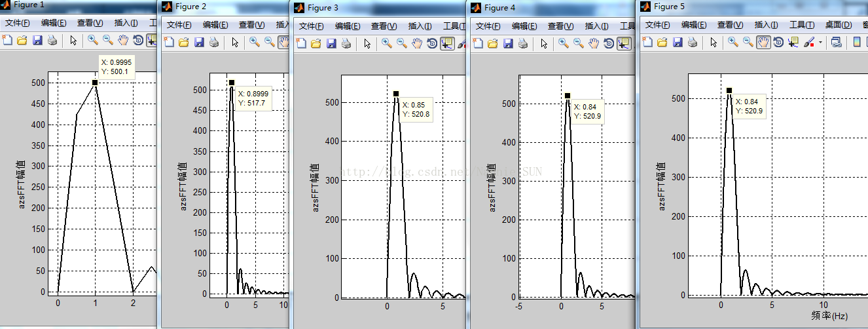This screenshot has height=329, width=868.
Task: Open file icon in Figure 2 toolbar
Action: [183, 43]
